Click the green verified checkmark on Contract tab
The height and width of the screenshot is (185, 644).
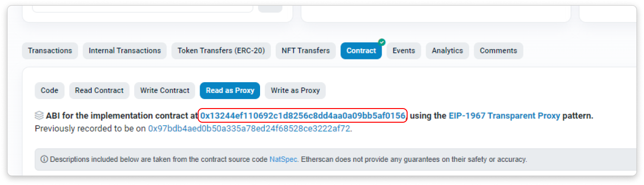[382, 42]
